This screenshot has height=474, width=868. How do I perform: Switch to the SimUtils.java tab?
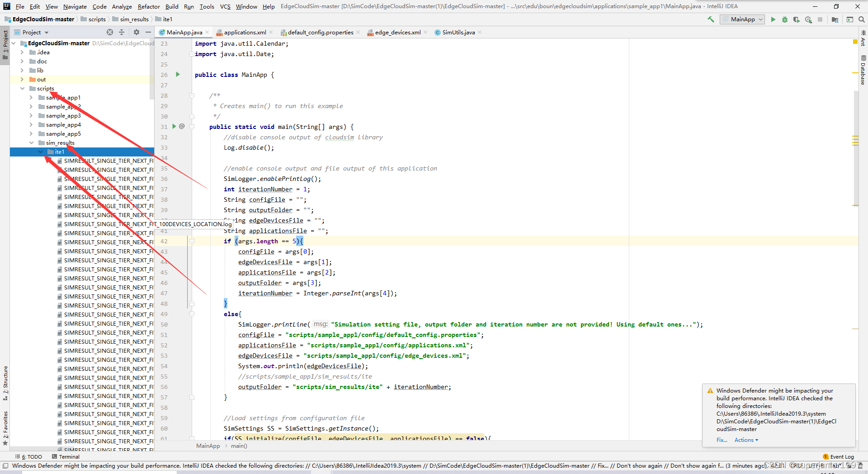click(x=458, y=32)
